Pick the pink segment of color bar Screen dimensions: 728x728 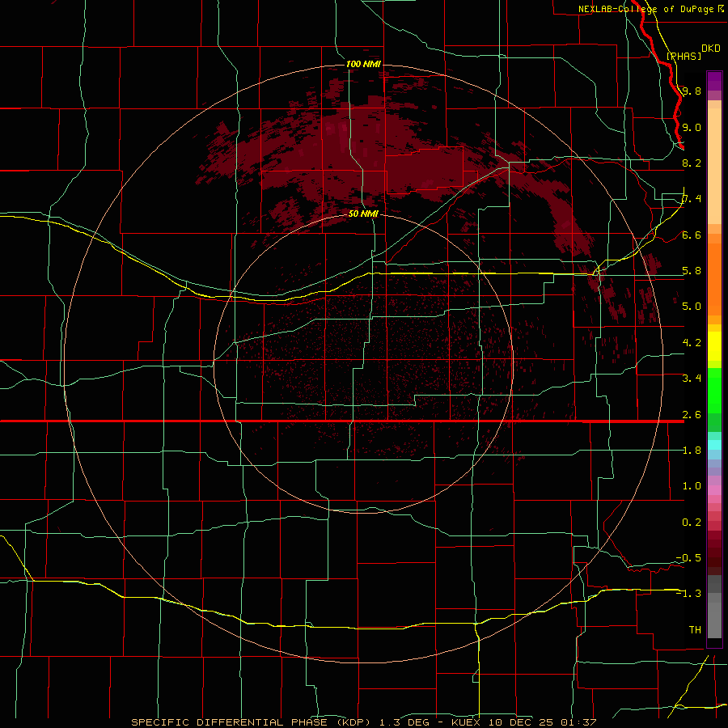coord(714,490)
